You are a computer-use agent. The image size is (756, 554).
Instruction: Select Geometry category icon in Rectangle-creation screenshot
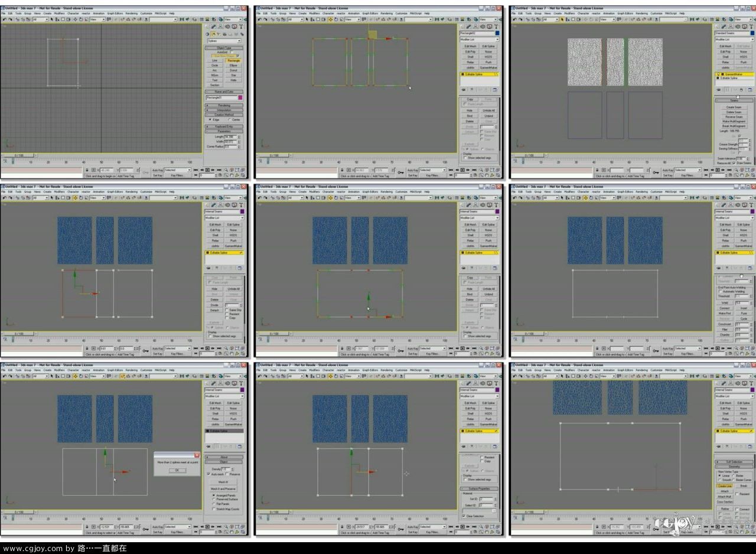click(207, 34)
